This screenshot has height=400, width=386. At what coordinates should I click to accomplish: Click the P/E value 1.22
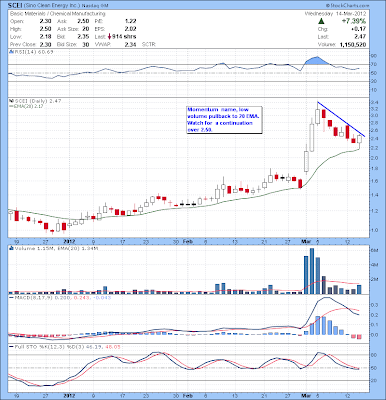pyautogui.click(x=130, y=21)
